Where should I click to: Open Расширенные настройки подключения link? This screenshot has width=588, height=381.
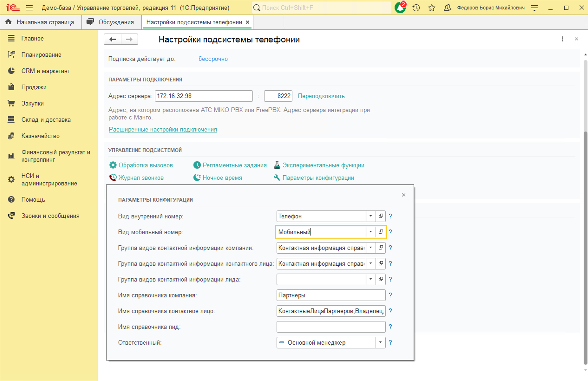pyautogui.click(x=163, y=129)
